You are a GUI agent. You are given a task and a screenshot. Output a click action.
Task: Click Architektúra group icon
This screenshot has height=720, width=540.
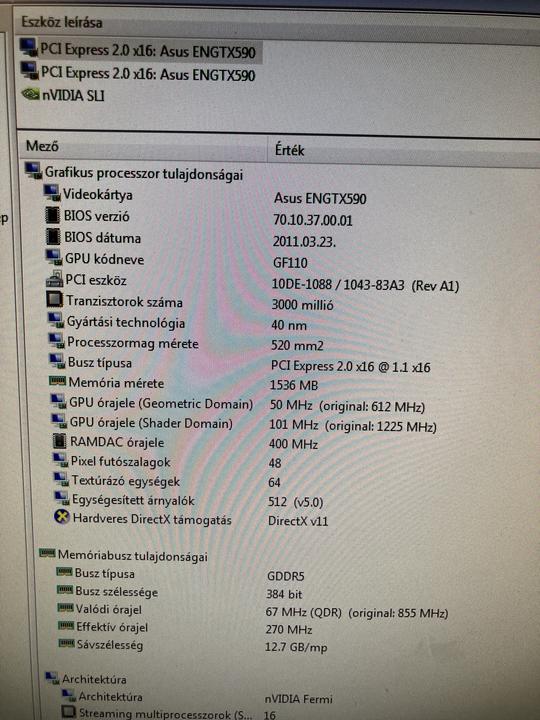[x=52, y=678]
